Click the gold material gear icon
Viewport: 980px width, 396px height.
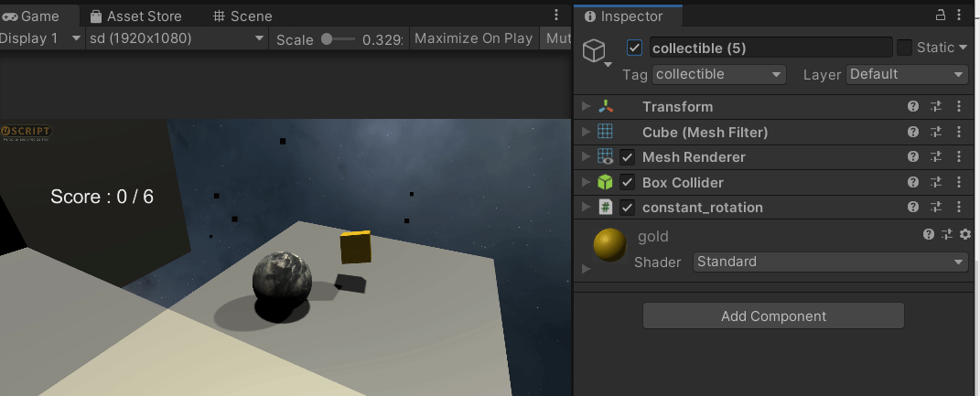pyautogui.click(x=964, y=235)
